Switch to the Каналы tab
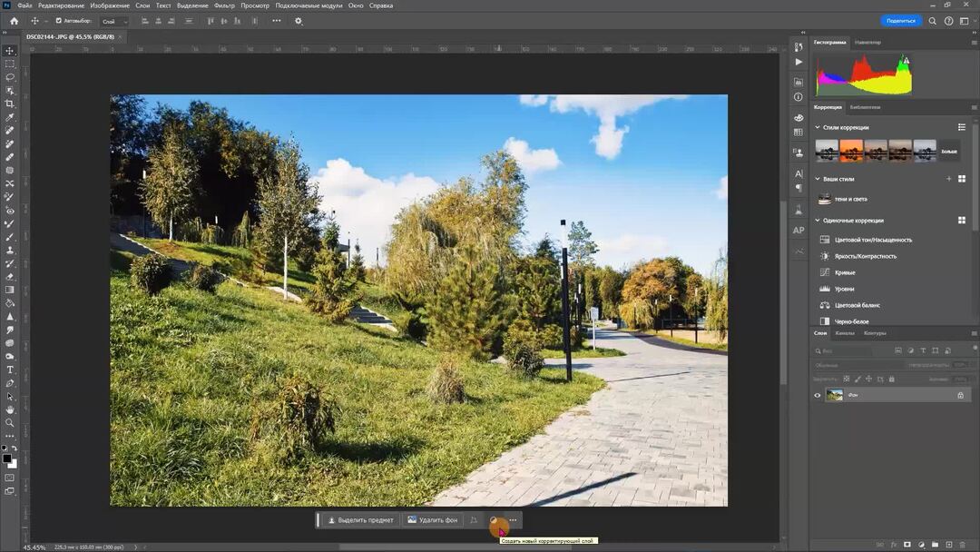Screen dimensions: 980x552 [x=846, y=333]
